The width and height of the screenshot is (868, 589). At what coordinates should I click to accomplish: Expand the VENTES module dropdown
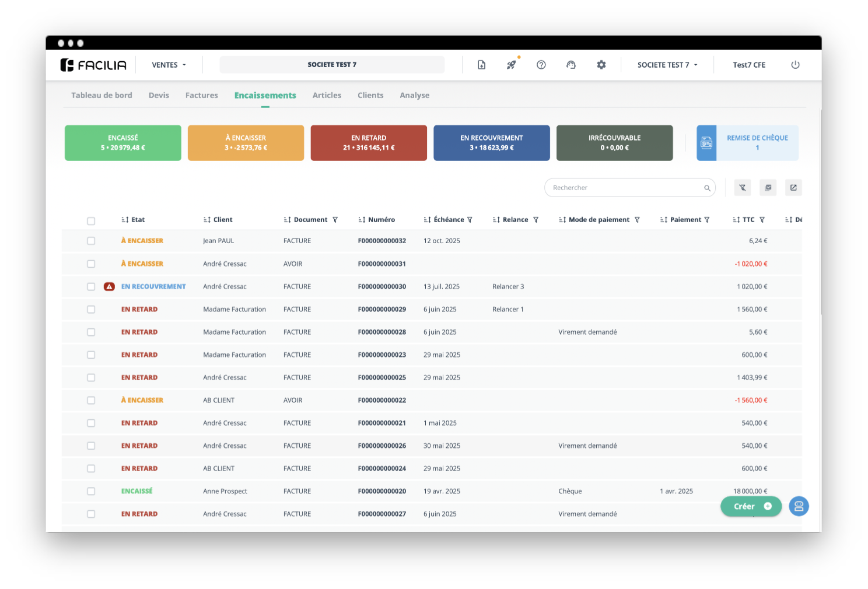tap(169, 65)
